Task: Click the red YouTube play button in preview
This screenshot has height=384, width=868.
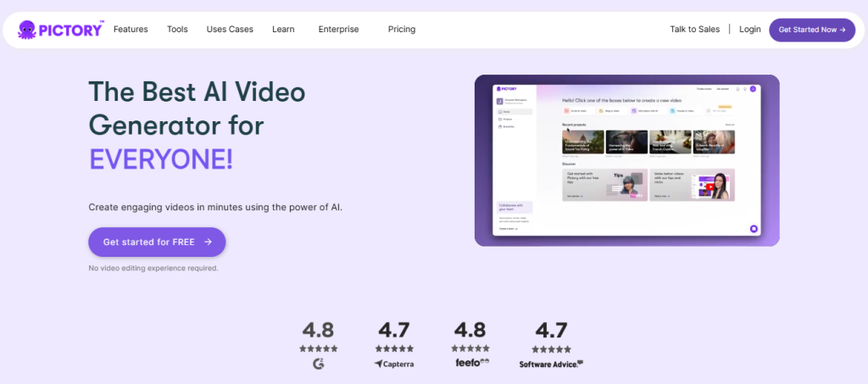Action: pos(710,187)
